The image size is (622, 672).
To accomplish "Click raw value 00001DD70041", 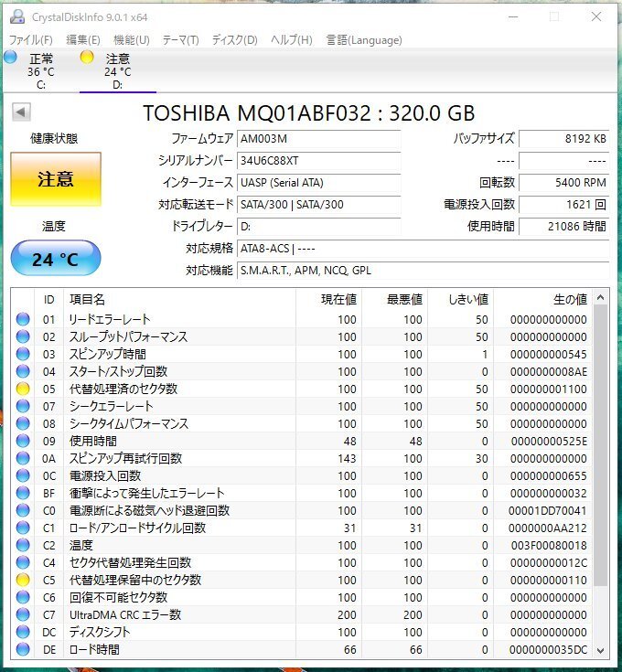I will 547,511.
